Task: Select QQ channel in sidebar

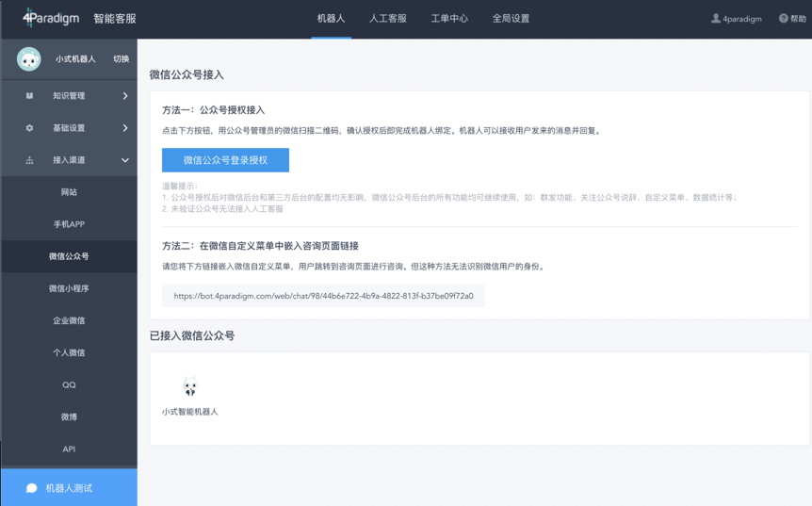Action: pyautogui.click(x=69, y=384)
